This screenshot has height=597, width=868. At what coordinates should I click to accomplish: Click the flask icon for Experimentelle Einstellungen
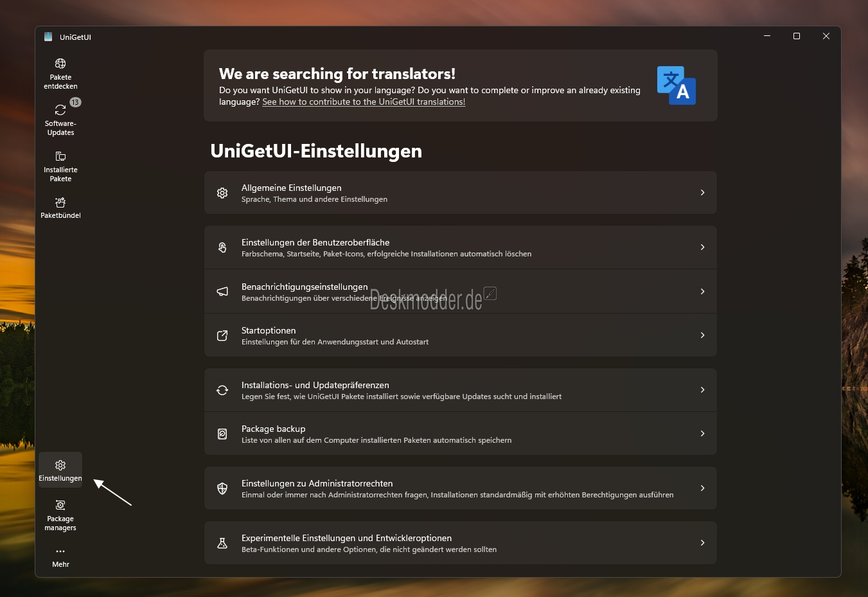pyautogui.click(x=222, y=543)
